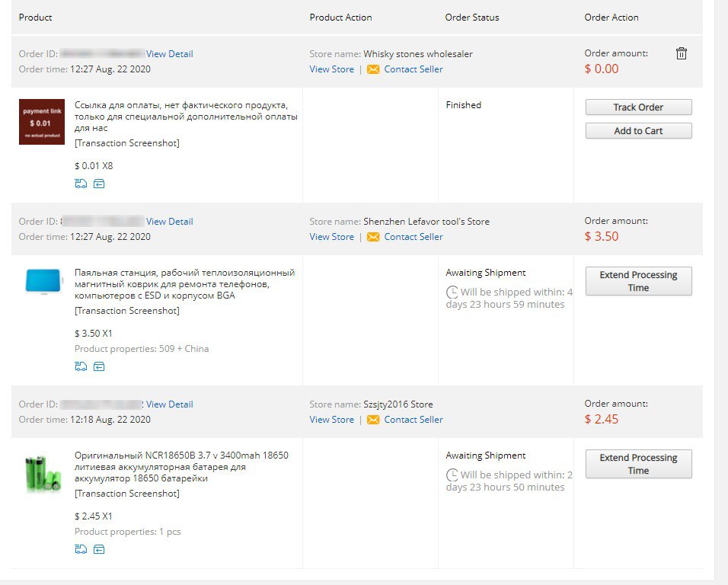Click the delivery truck icon under payment link product

point(81,184)
